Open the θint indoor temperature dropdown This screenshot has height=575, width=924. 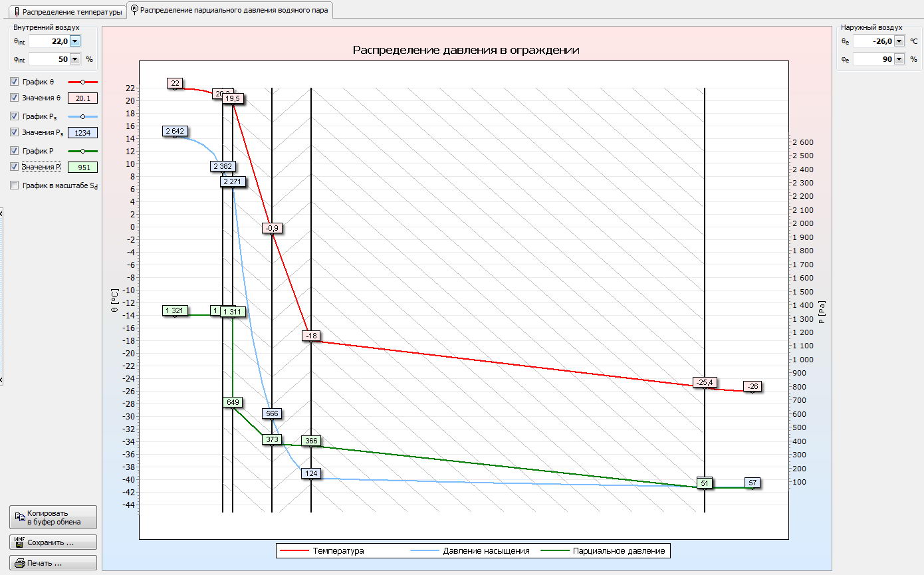coord(74,41)
